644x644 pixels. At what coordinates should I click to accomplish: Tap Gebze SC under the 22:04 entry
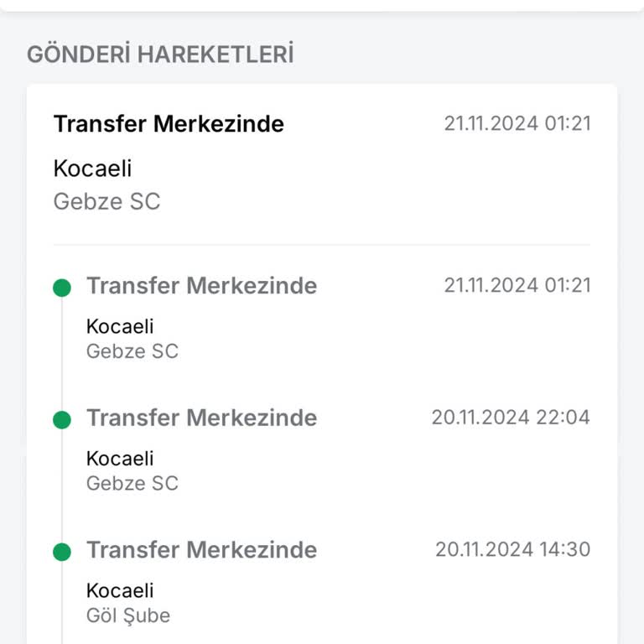(132, 483)
